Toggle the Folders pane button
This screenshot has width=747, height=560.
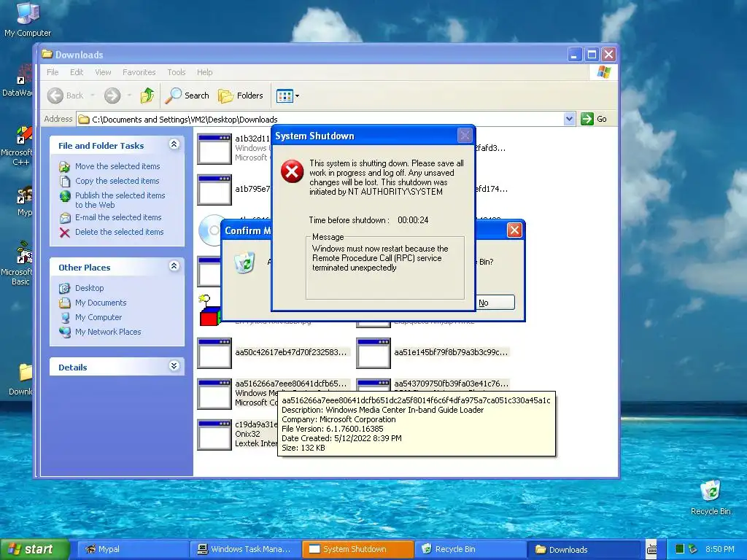click(241, 96)
